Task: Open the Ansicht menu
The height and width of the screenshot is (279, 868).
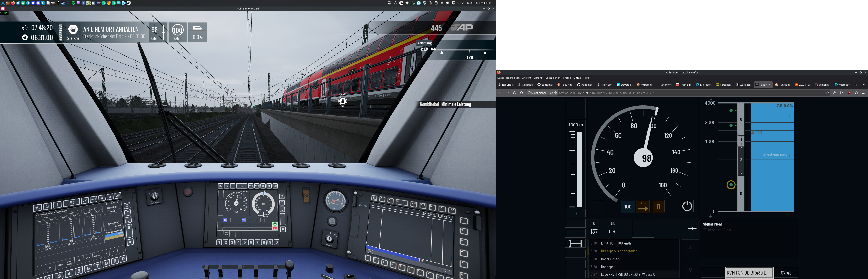Action: (527, 78)
